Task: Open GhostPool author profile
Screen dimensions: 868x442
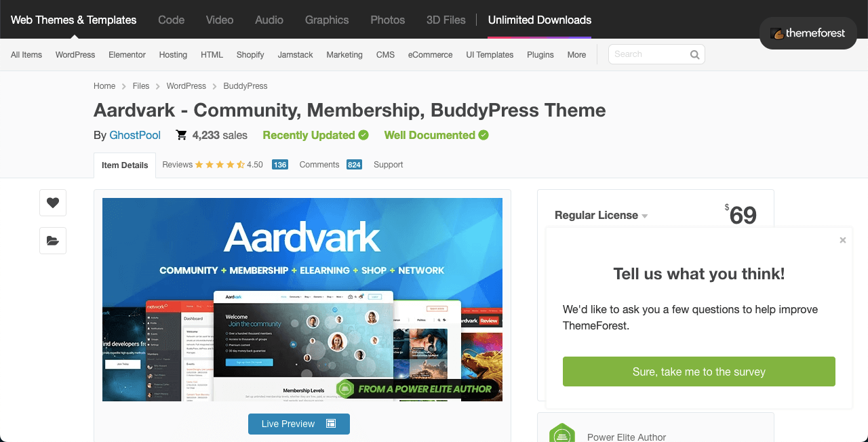Action: (x=135, y=135)
